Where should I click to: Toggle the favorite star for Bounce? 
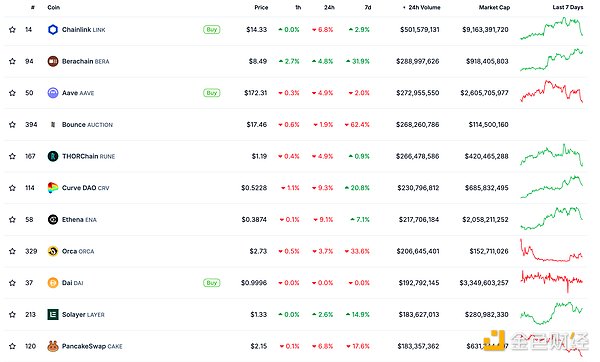pyautogui.click(x=12, y=124)
